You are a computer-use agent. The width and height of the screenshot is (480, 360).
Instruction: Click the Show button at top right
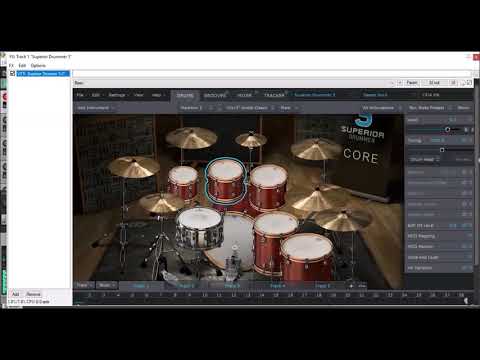[463, 108]
